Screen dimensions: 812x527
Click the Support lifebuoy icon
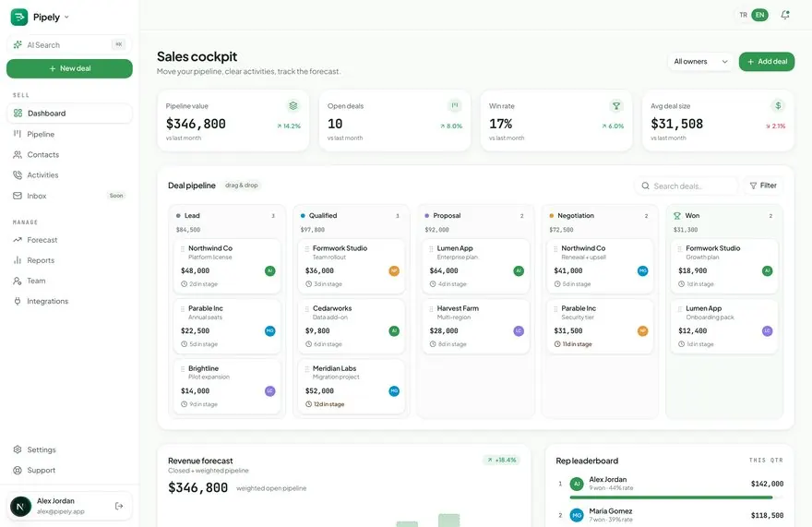coord(18,470)
